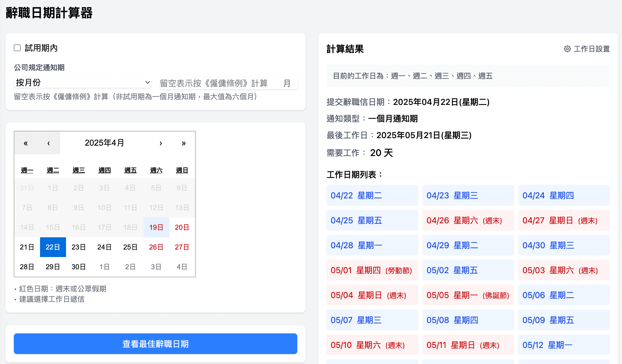Image resolution: width=622 pixels, height=364 pixels.
Task: Enable the 試用期內 checkbox
Action: point(17,48)
